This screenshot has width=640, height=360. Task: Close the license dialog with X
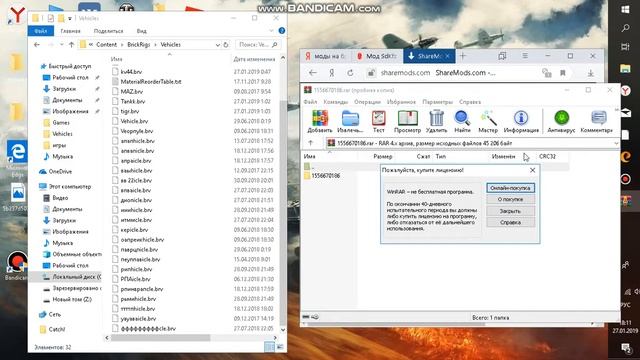point(532,170)
